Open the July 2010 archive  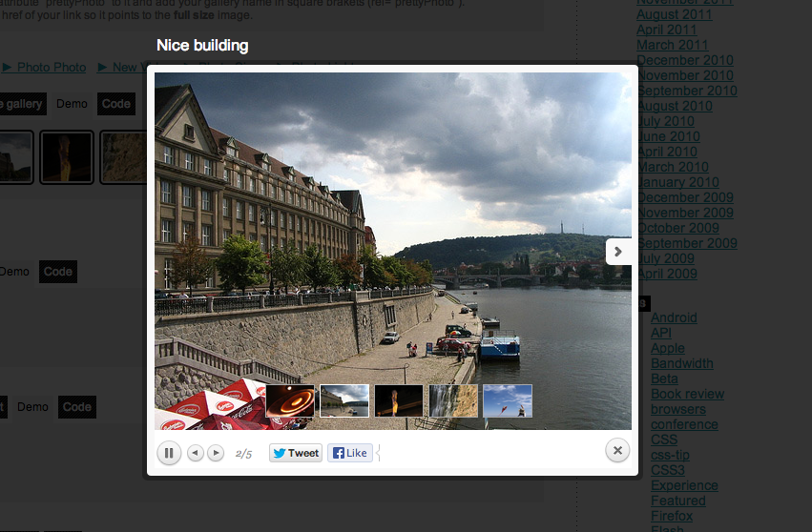coord(666,121)
